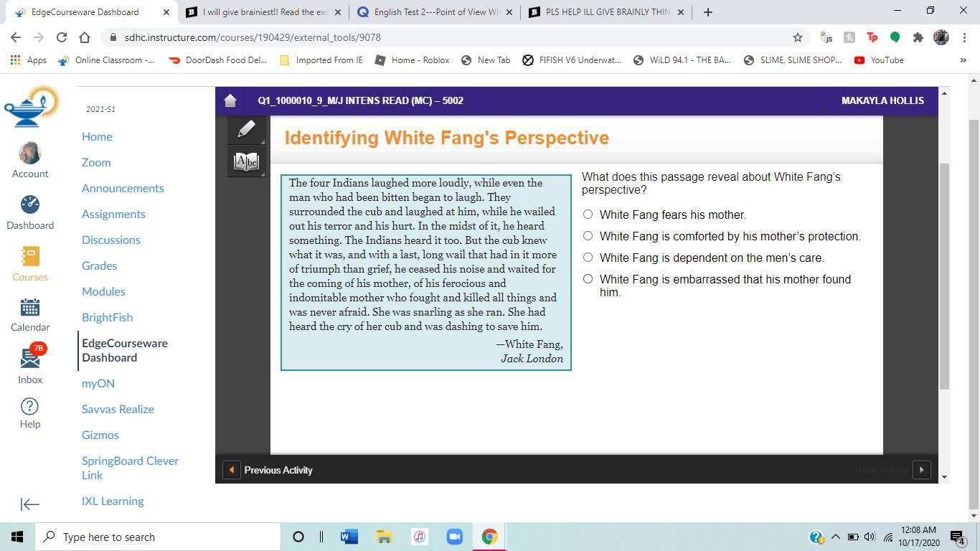Open a new browser tab
980x551 pixels.
[x=707, y=12]
